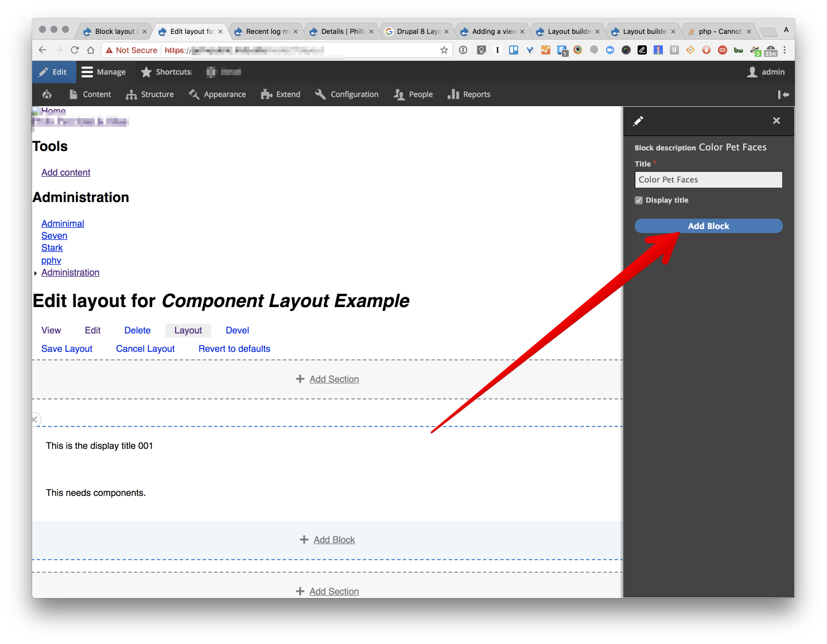Enable the Display title checkbox

pos(639,200)
